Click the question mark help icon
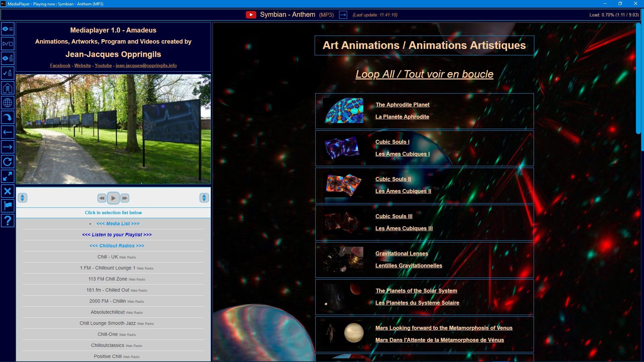644x362 pixels. pos(7,221)
